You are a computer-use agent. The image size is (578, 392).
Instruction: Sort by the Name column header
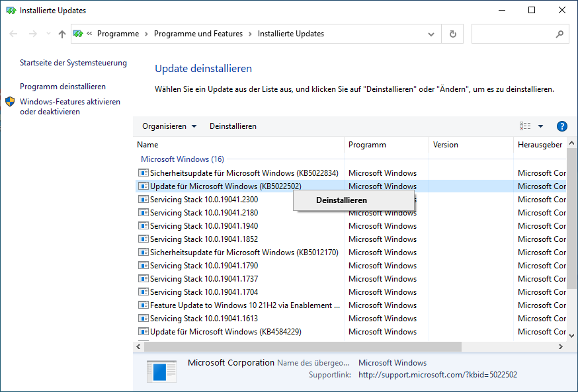239,145
